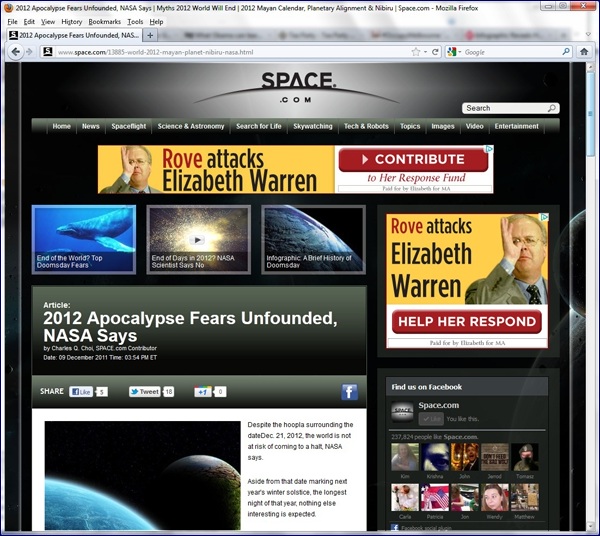The width and height of the screenshot is (600, 536).
Task: Open the Entertainment section
Action: pos(516,126)
